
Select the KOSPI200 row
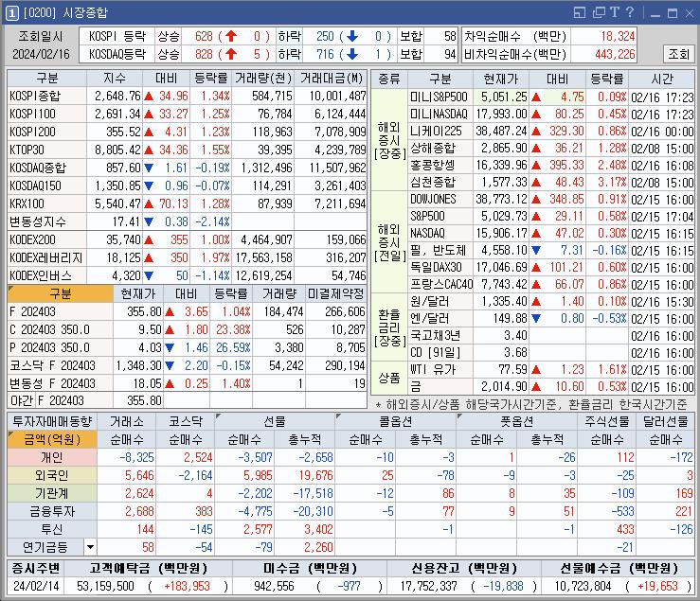point(187,132)
